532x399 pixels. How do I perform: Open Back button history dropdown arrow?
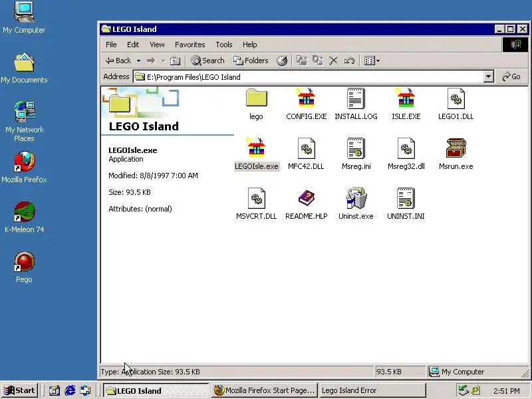138,61
